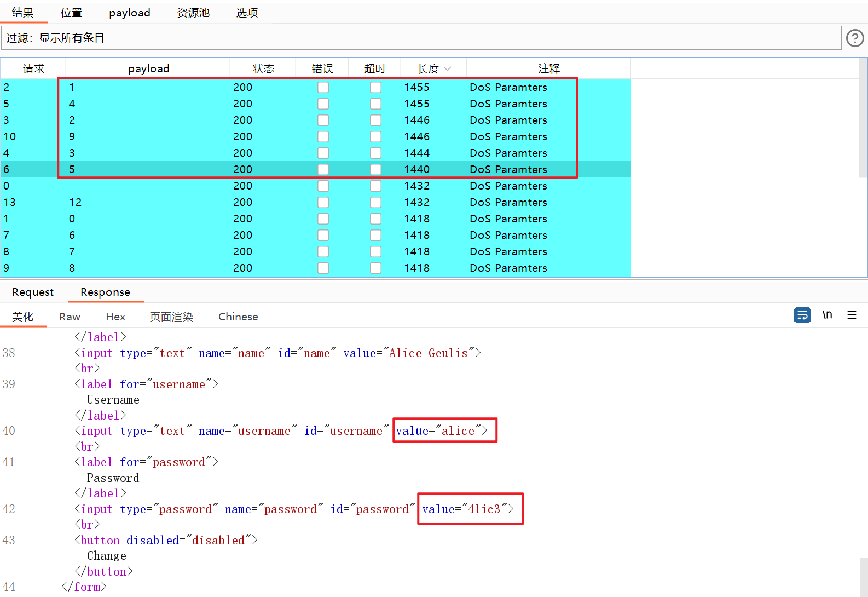Click payload 9 in request 10 row
Screen dimensions: 868x597
72,136
